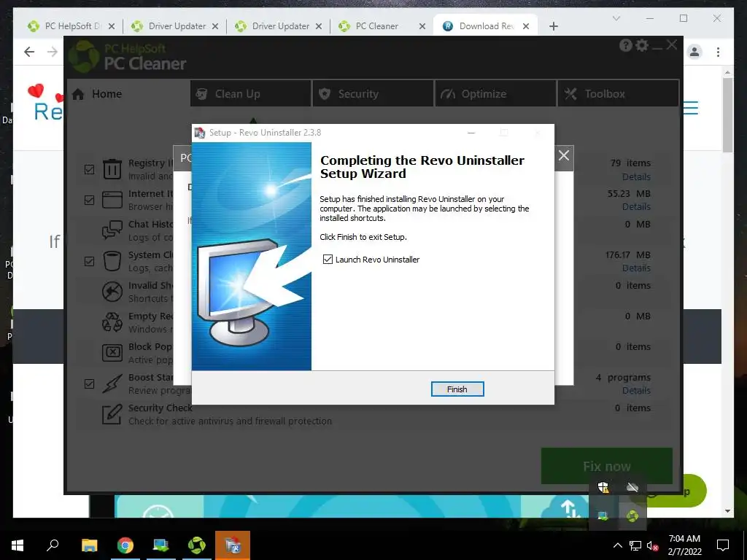Uncheck Launch Revo Uninstaller checkbox
Image resolution: width=747 pixels, height=560 pixels.
tap(328, 259)
